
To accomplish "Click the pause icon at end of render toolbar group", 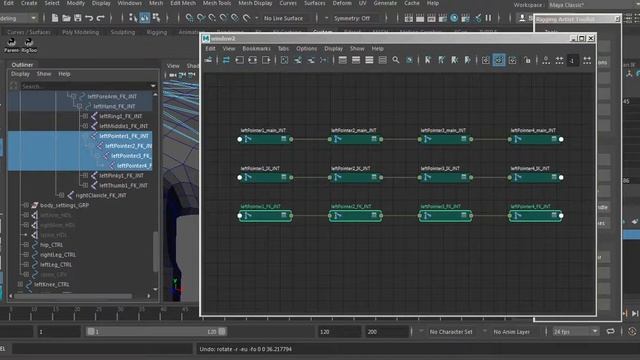I will pos(489,18).
